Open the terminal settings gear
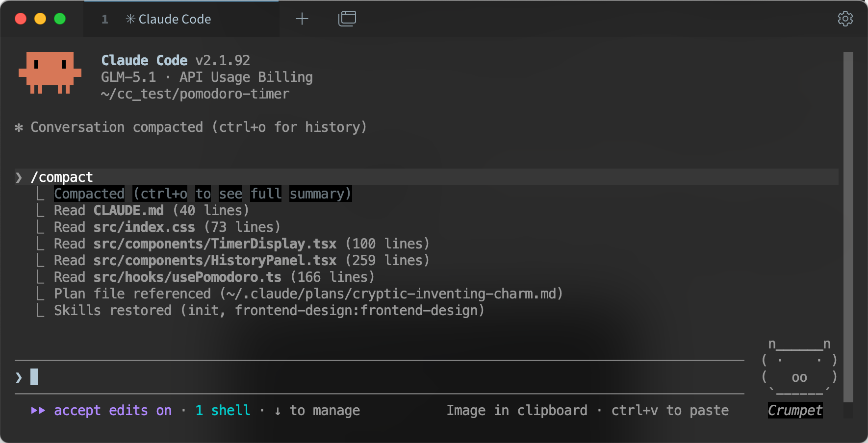The width and height of the screenshot is (868, 443). 845,19
